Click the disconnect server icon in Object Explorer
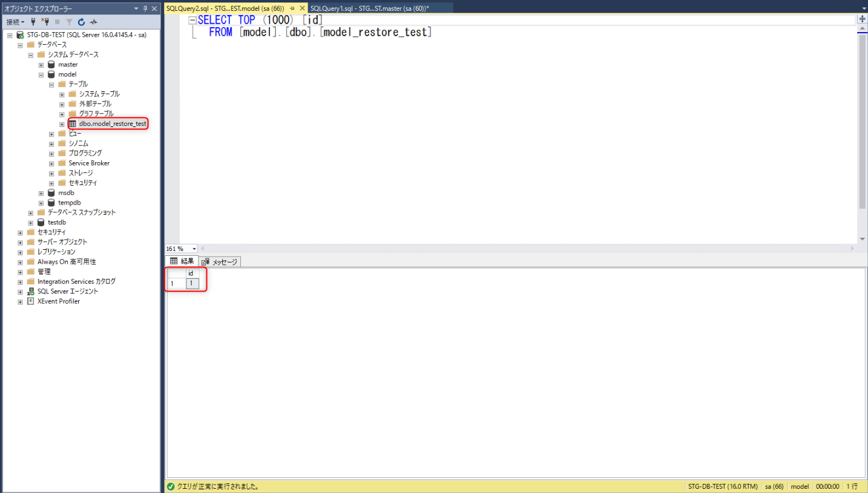The image size is (868, 493). [46, 22]
